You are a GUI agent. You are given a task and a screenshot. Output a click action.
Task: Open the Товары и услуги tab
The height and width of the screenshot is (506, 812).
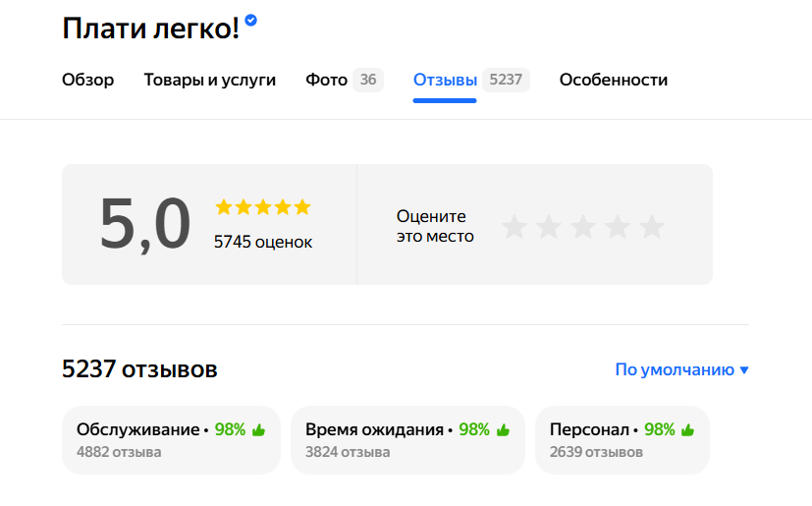coord(209,80)
